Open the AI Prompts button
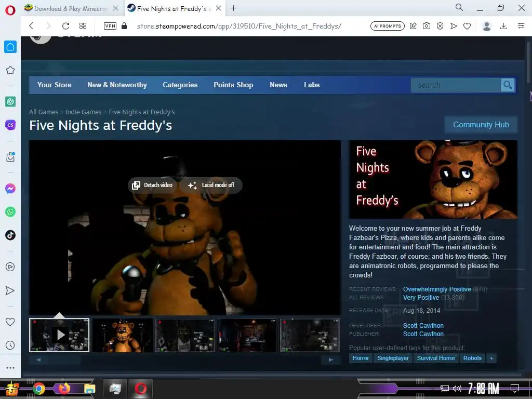 [x=388, y=26]
